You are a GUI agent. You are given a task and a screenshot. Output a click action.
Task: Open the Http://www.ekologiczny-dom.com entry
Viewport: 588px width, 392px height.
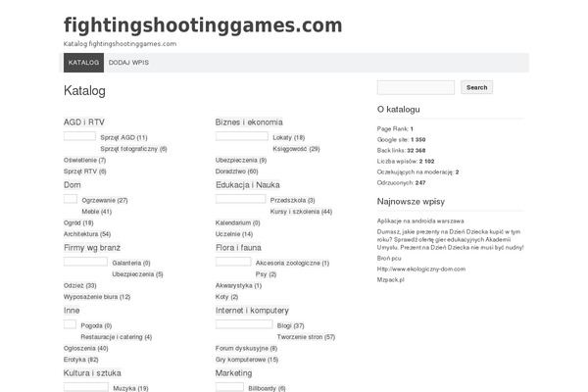click(421, 269)
